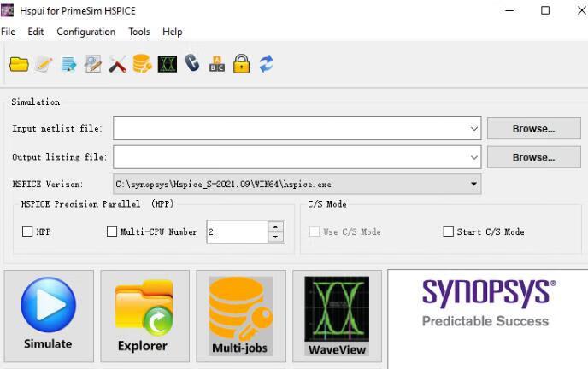Click the yellow open folder toolbar icon

[x=19, y=64]
